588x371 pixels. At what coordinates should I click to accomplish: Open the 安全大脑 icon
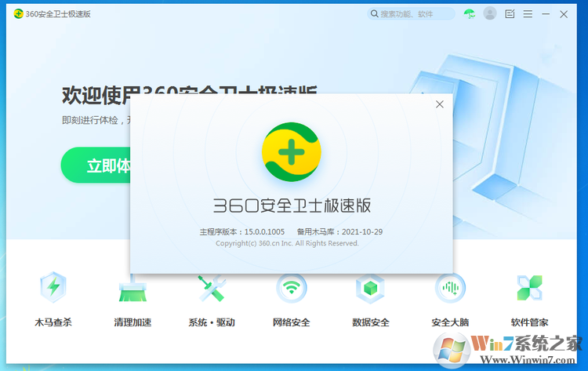450,288
